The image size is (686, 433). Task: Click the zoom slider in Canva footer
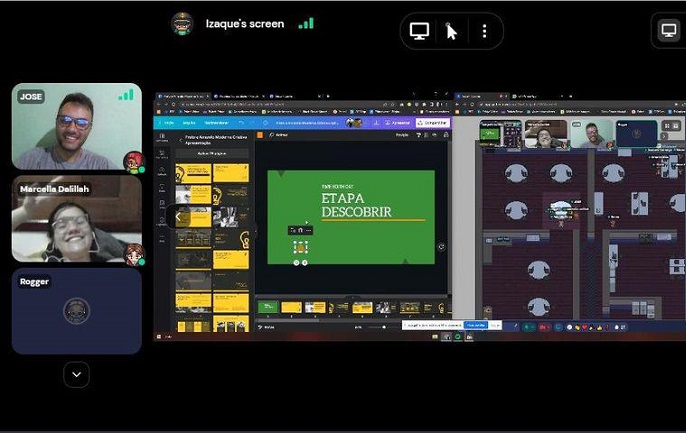pyautogui.click(x=375, y=327)
